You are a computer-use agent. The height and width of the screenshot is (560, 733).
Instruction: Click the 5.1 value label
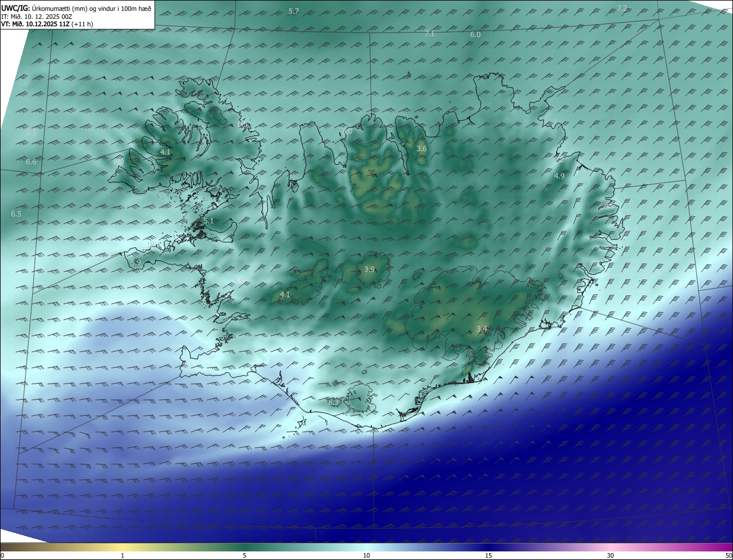pos(208,220)
